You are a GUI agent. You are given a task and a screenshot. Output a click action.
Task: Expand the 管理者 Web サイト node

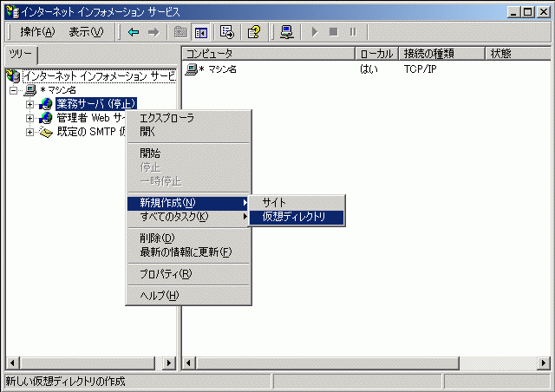pyautogui.click(x=29, y=118)
